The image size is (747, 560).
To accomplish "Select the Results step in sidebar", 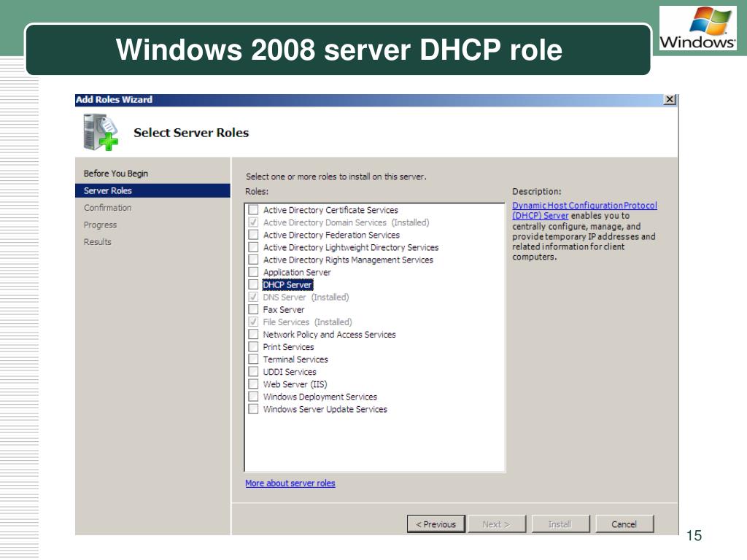I will coord(97,242).
